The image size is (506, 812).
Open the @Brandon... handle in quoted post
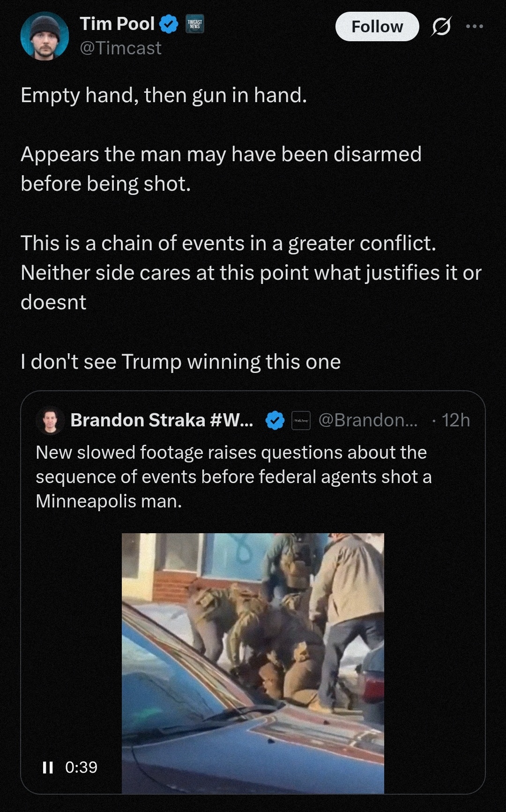pyautogui.click(x=368, y=420)
